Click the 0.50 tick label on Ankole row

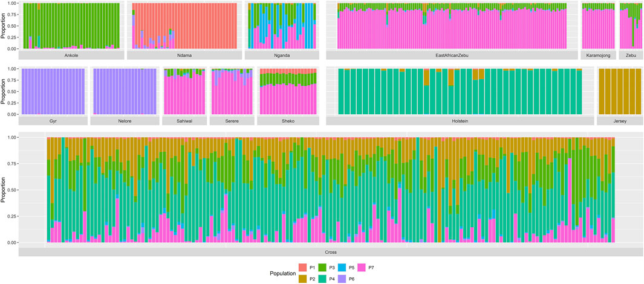[12, 26]
